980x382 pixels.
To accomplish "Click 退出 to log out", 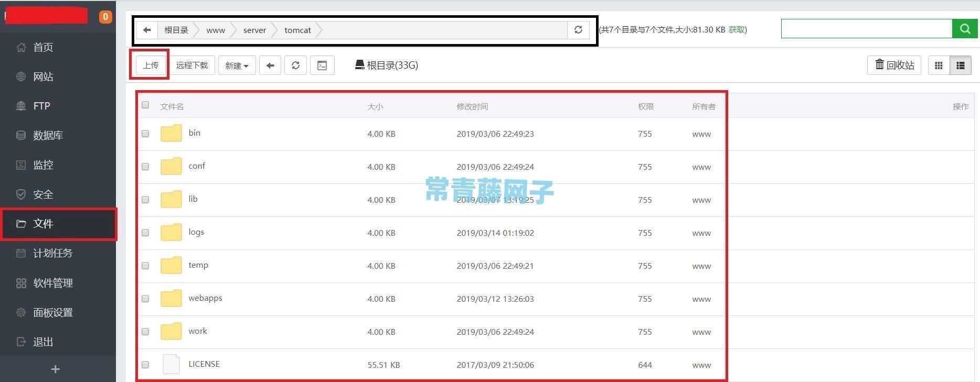I will 58,342.
